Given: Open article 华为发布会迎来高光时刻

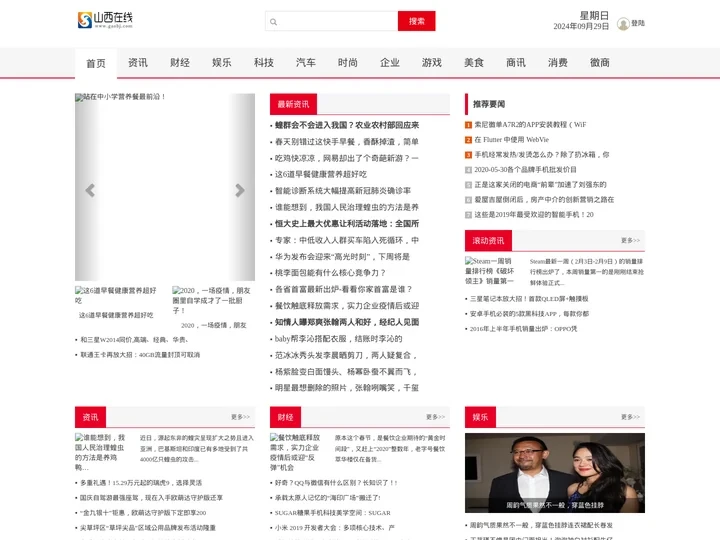Looking at the screenshot, I should tap(342, 257).
